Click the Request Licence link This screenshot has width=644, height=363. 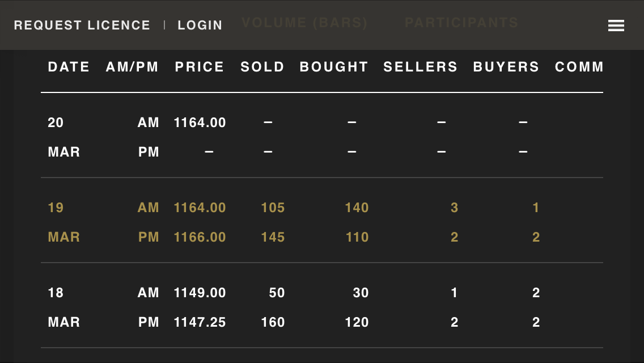pyautogui.click(x=82, y=25)
